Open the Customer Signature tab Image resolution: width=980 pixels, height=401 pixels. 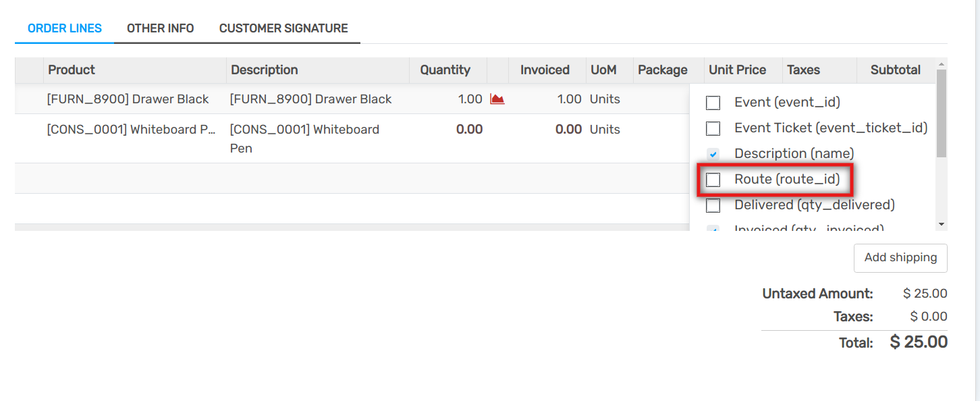283,28
